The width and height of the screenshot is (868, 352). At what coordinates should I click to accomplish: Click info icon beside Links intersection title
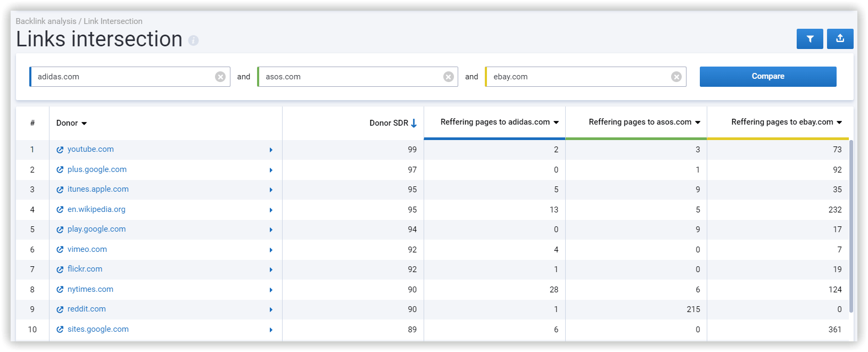click(194, 40)
